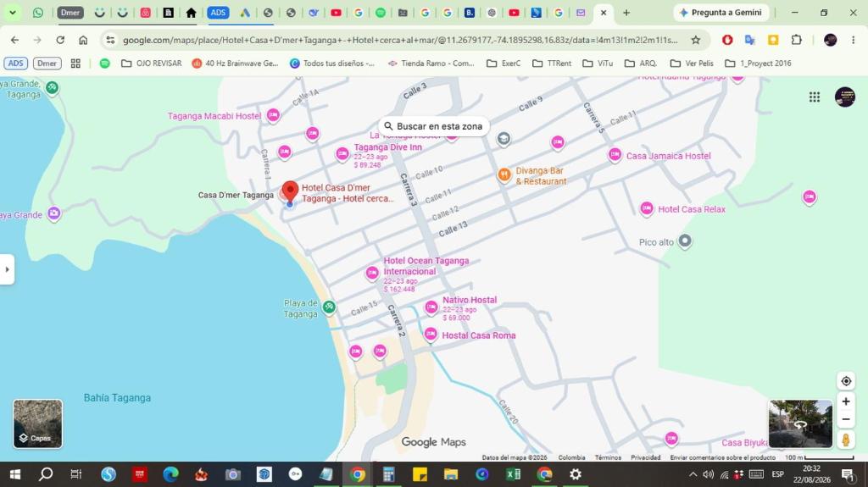The height and width of the screenshot is (487, 868).
Task: Switch to the ADS tab group
Action: [x=218, y=12]
